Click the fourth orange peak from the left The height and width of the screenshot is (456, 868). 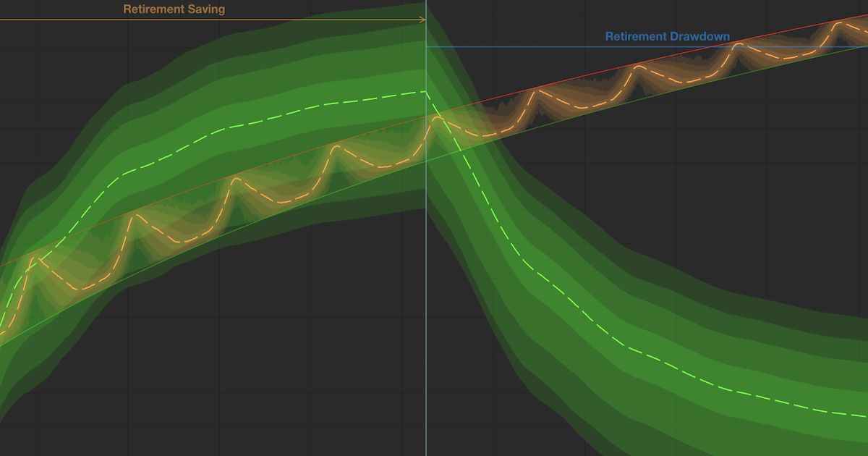(336, 147)
